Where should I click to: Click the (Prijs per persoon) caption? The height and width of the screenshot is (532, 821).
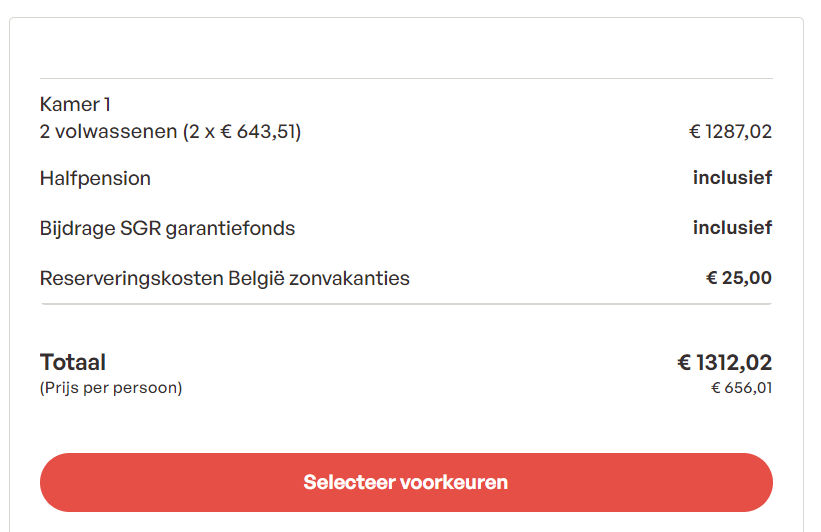[x=111, y=387]
